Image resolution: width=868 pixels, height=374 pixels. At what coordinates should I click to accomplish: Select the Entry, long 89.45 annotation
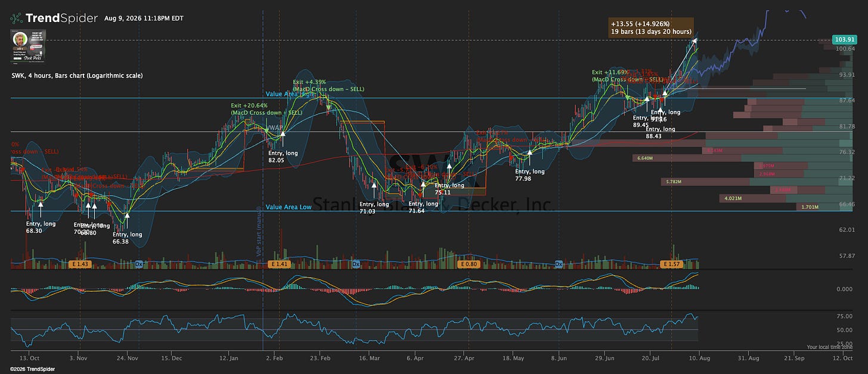(644, 121)
